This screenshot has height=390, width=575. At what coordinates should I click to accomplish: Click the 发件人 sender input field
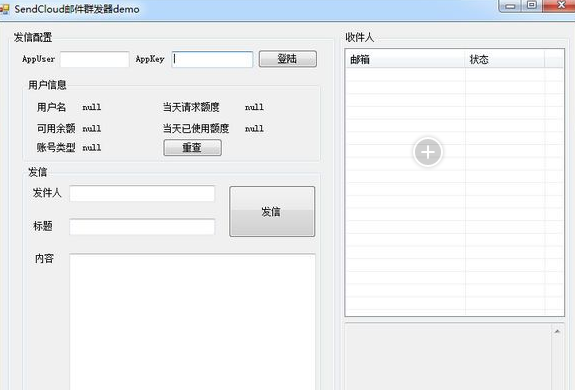coord(142,193)
